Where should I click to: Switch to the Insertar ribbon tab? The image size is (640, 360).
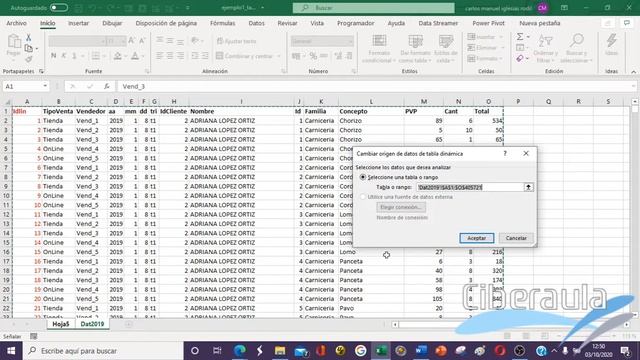(x=78, y=23)
